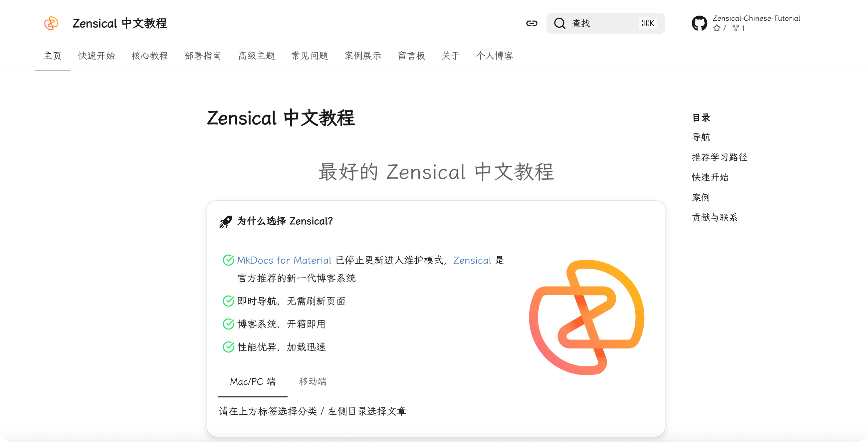
Task: View the 案例展示 tab
Action: [363, 56]
